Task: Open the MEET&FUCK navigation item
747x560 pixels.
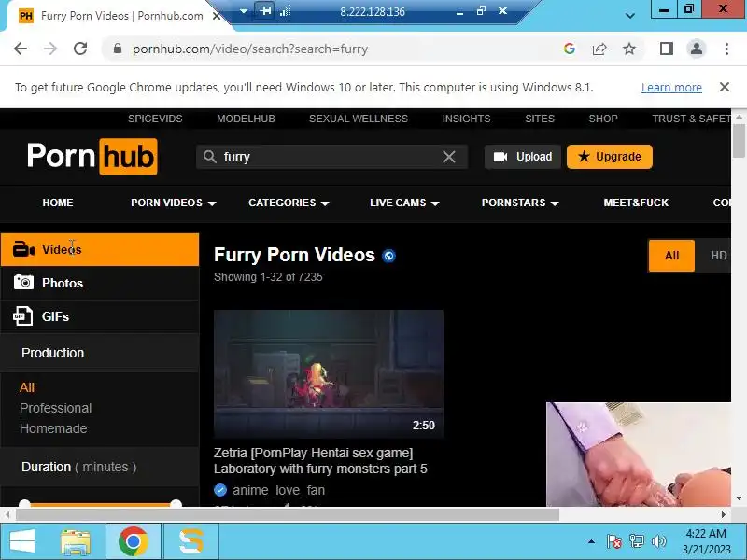Action: (x=636, y=203)
